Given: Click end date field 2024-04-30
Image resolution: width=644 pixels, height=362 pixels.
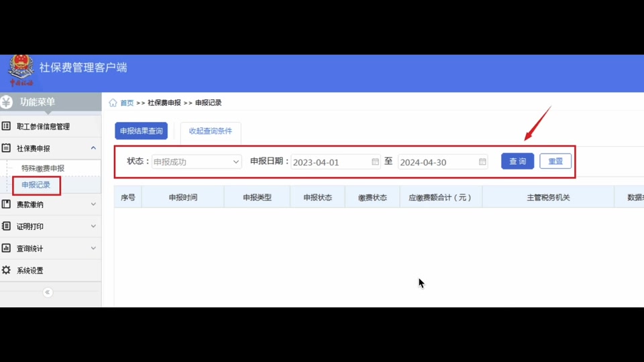Looking at the screenshot, I should click(x=443, y=162).
